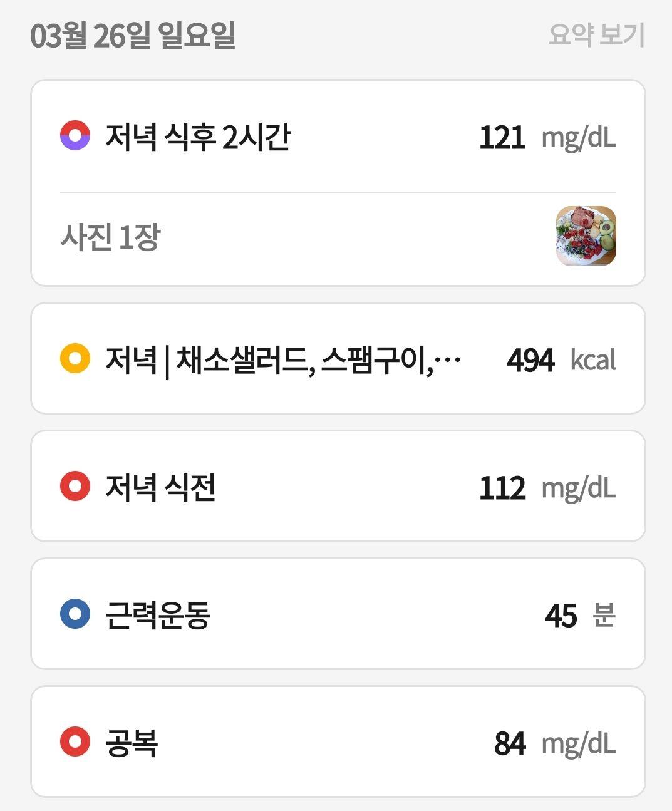Open the 공복 fasting glucose entry
The width and height of the screenshot is (672, 811).
338,742
